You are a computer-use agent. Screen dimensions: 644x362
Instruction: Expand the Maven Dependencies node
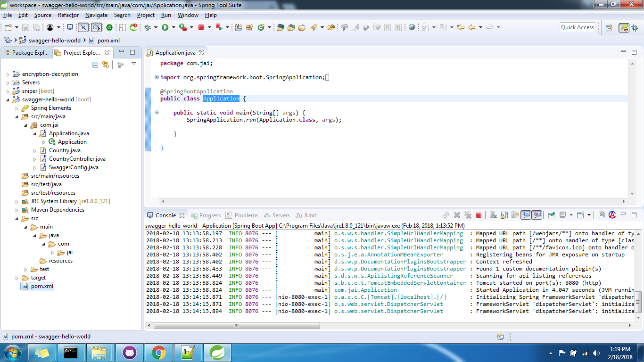pos(17,210)
